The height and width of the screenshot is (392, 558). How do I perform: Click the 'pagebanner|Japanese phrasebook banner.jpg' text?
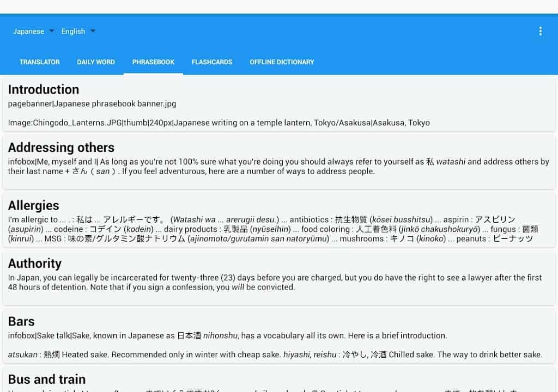point(92,104)
